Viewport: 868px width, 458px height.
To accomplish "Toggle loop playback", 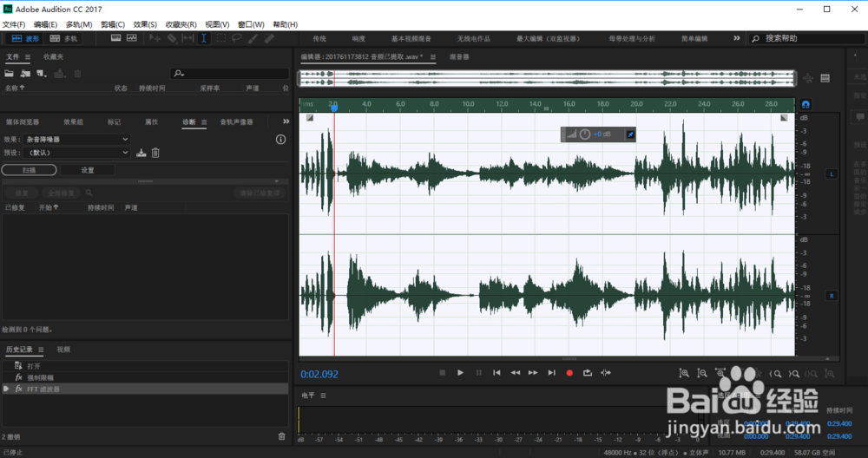I will pos(588,373).
